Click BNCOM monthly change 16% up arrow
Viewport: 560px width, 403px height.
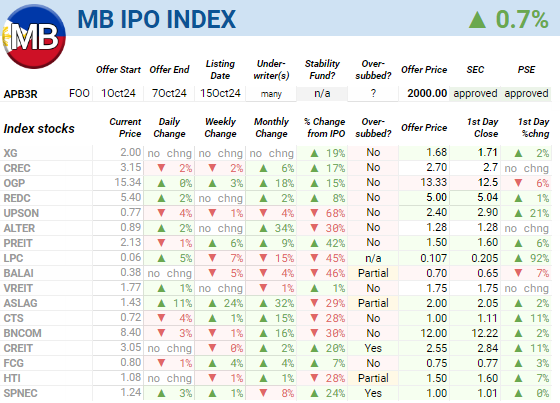263,333
